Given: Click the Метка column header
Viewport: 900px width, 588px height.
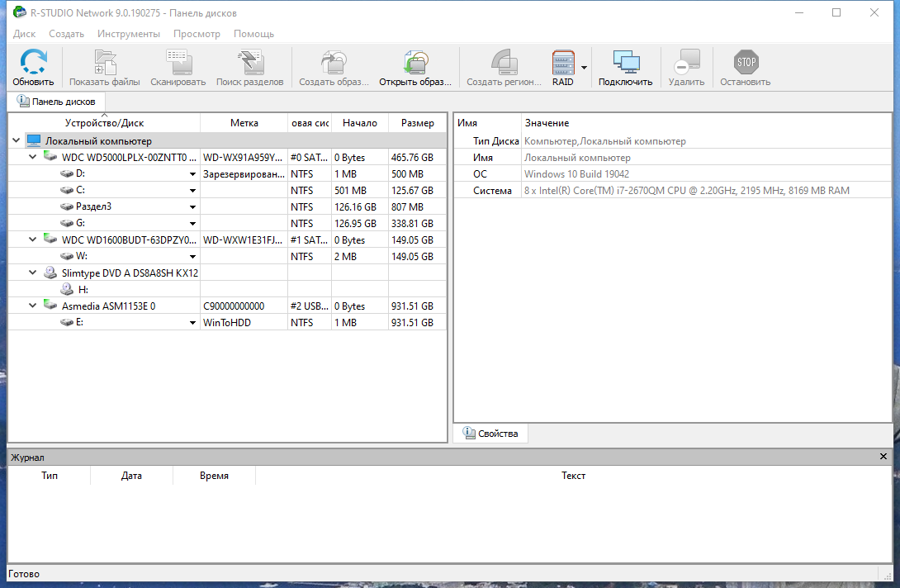Looking at the screenshot, I should (x=244, y=123).
